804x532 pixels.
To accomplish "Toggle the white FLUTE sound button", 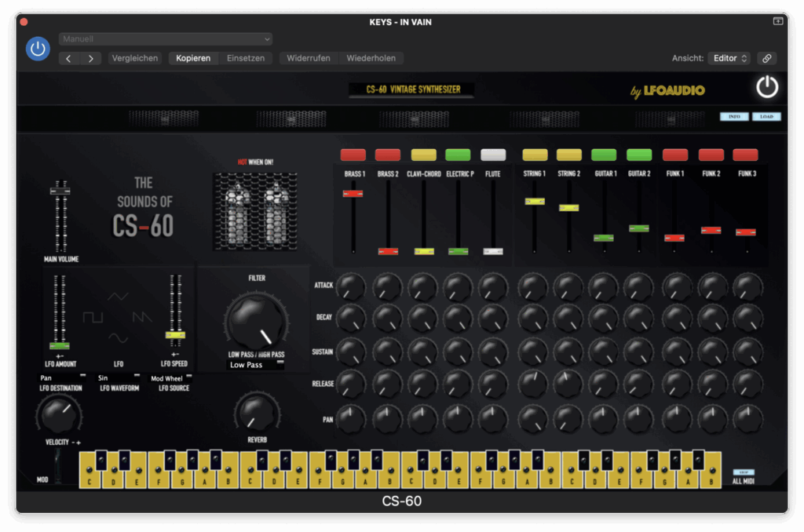I will (x=493, y=155).
